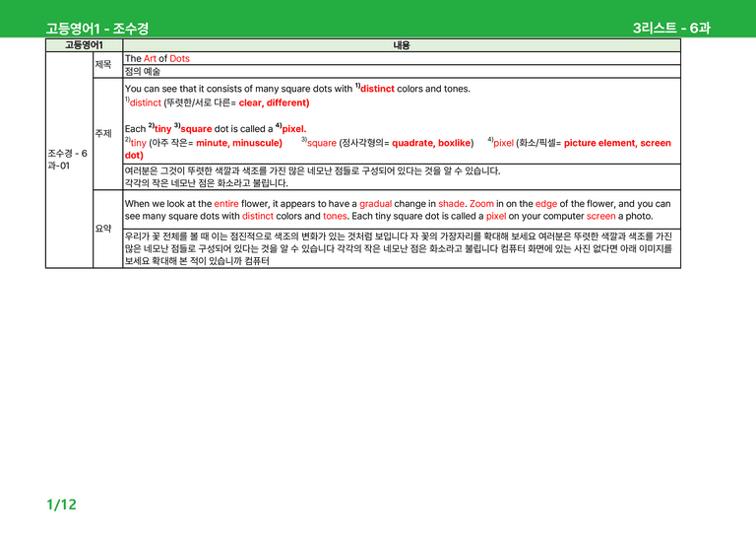Select the 고등영어1 table column header
Screen dimensions: 756x535
click(x=84, y=45)
